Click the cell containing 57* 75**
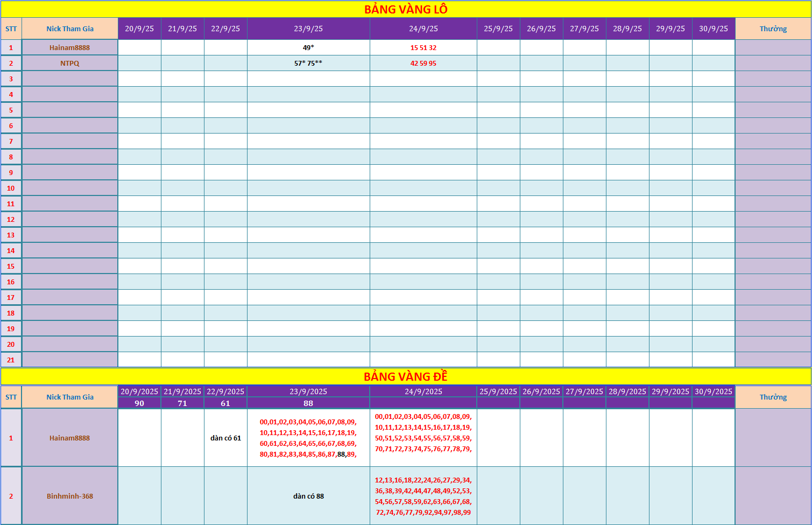This screenshot has width=812, height=525. (x=308, y=63)
